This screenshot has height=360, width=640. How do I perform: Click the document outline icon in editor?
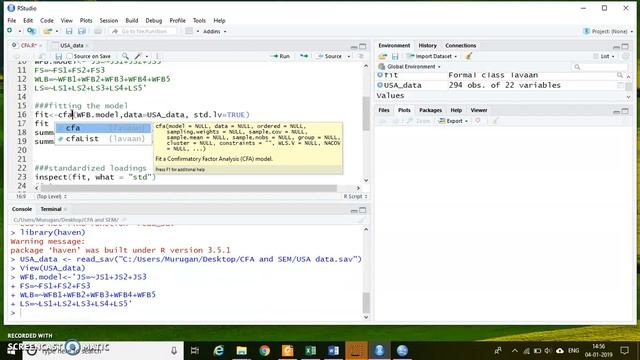[x=361, y=56]
